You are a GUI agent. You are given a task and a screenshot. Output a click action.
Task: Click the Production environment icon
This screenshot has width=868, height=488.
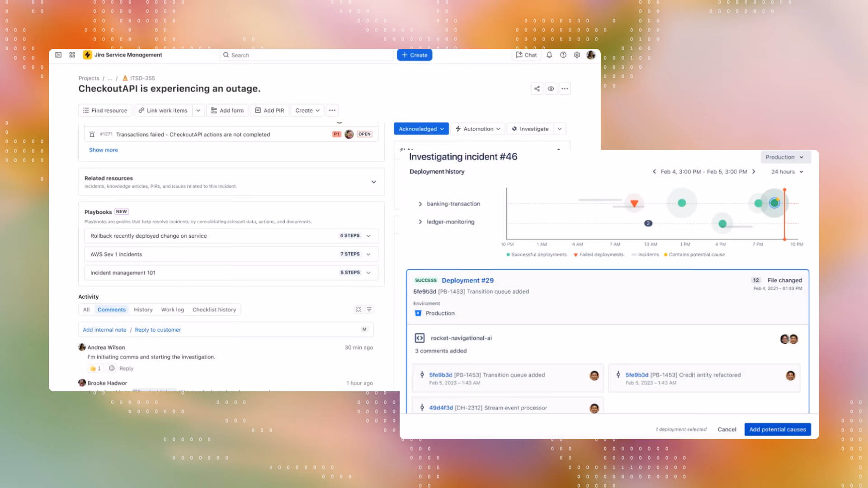pos(418,313)
